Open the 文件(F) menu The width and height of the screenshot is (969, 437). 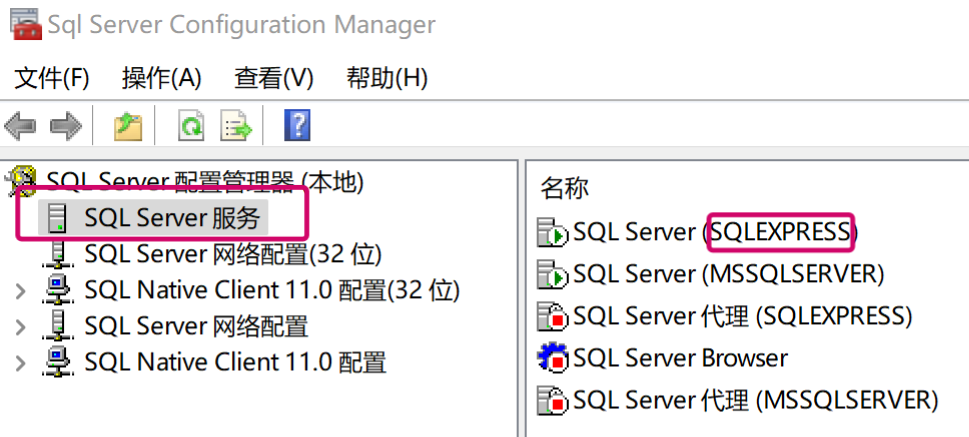[x=52, y=78]
